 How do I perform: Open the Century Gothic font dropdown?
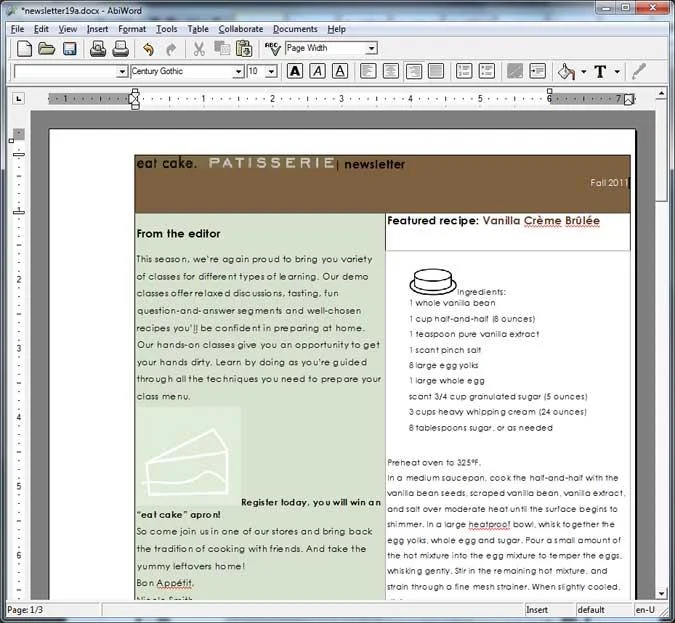click(x=238, y=71)
